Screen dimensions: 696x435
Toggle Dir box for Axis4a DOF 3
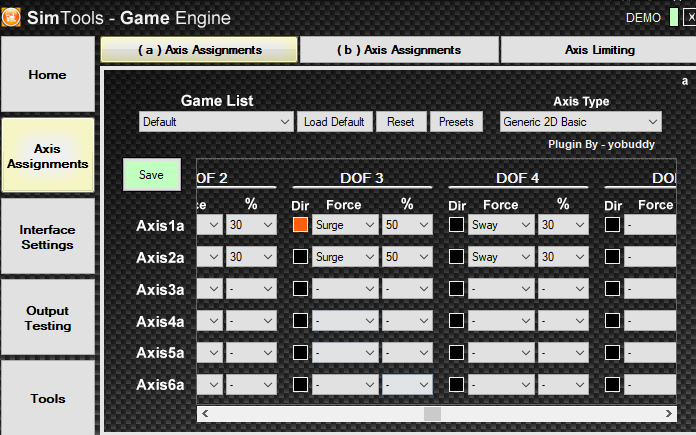tap(301, 320)
